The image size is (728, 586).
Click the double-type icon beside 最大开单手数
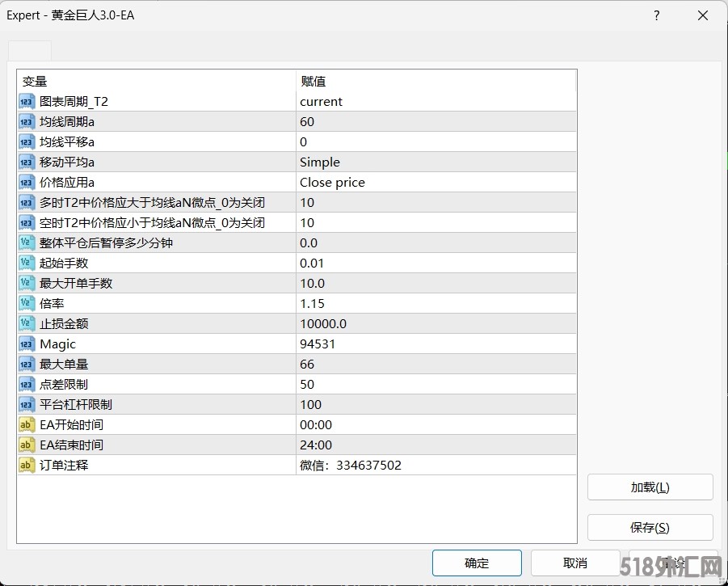(x=27, y=283)
